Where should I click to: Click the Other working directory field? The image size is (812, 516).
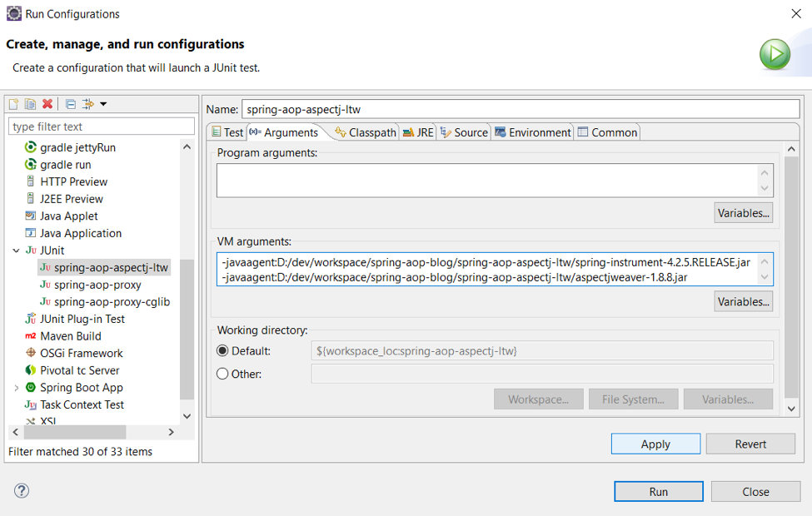pos(542,374)
